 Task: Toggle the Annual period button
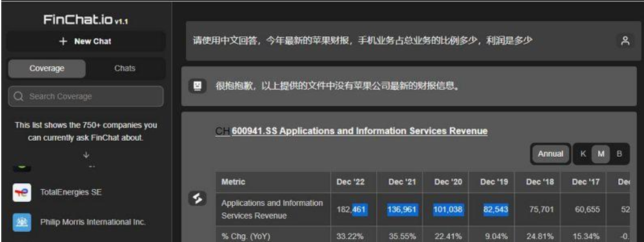550,154
